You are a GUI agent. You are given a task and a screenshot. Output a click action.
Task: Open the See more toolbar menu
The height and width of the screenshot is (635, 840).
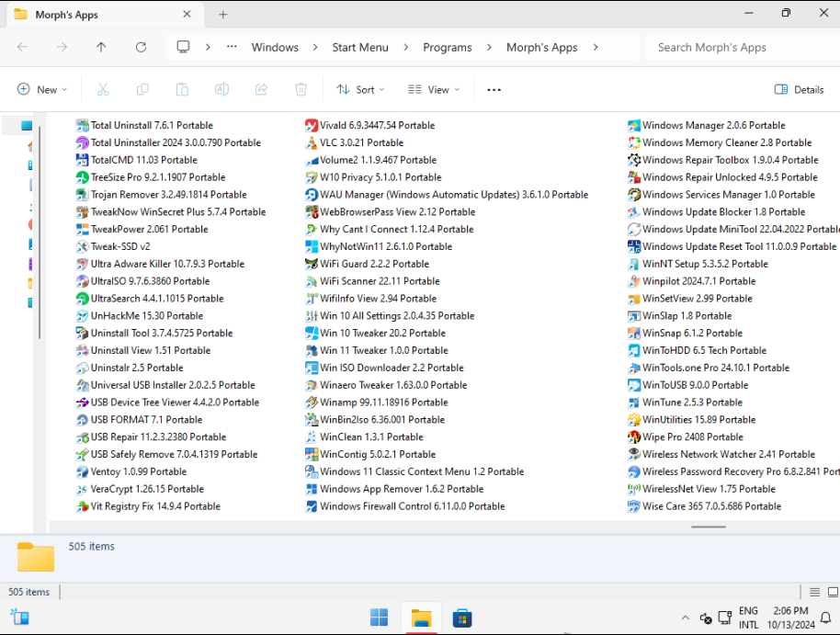pyautogui.click(x=494, y=89)
